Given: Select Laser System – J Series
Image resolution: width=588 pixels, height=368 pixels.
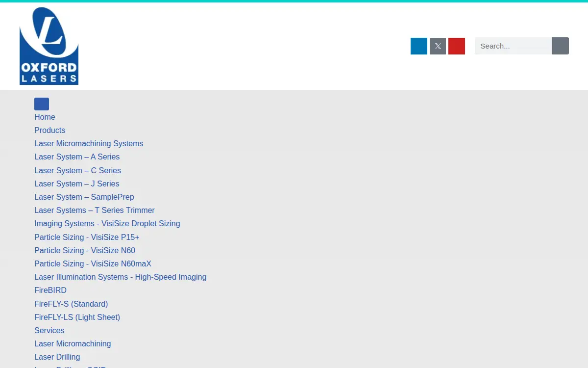Looking at the screenshot, I should 77,184.
